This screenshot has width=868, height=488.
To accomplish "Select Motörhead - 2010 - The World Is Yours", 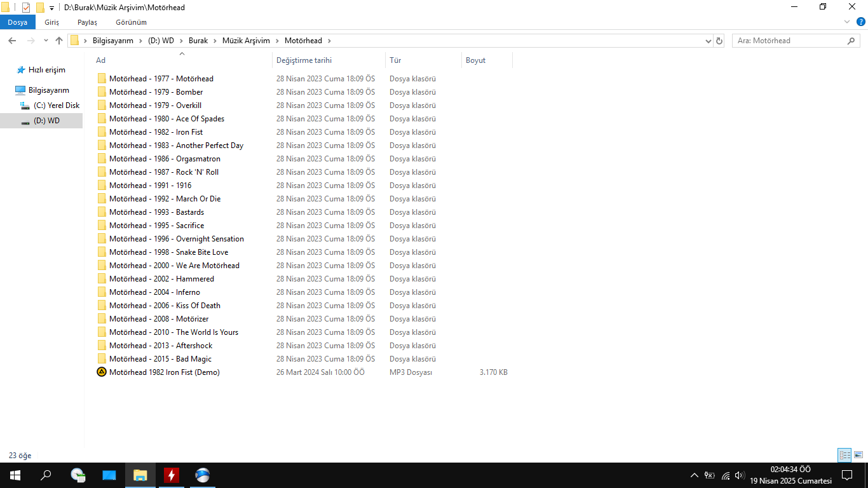I will pos(174,332).
